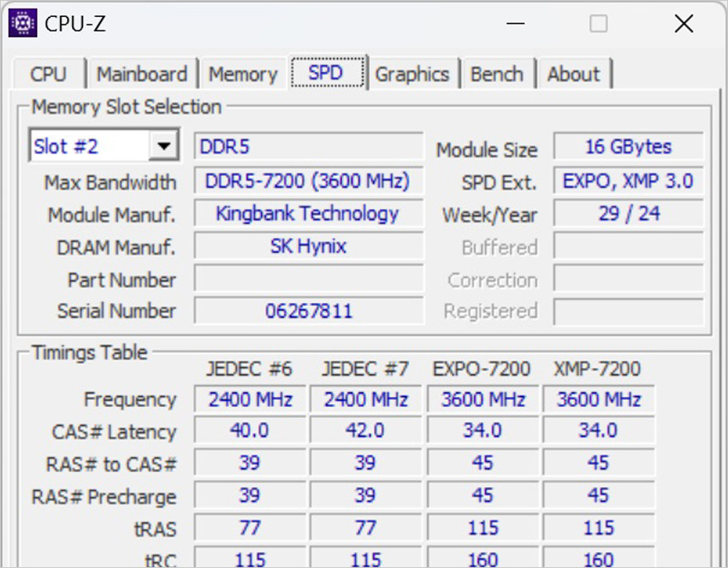The height and width of the screenshot is (568, 728).
Task: Open the Mainboard tab
Action: click(x=142, y=74)
